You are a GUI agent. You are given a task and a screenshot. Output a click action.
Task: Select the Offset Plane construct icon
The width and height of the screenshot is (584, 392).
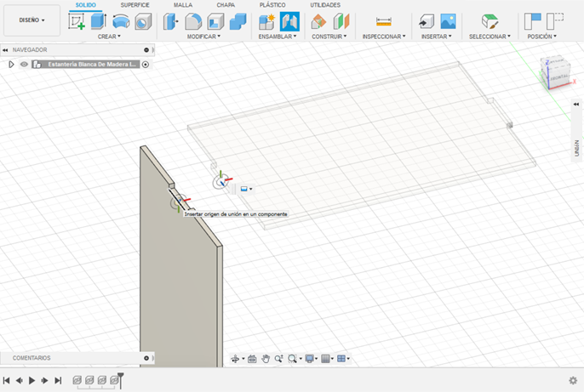318,21
